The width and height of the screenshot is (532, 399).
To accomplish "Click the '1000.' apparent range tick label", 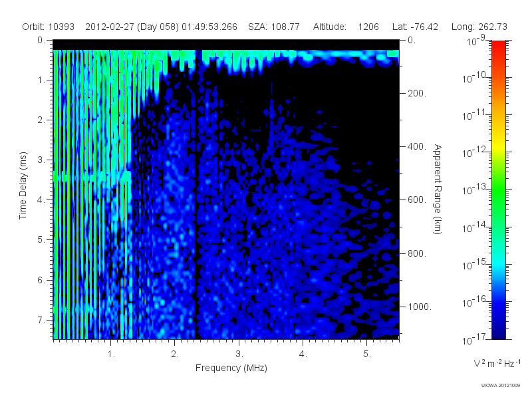I will 420,307.
